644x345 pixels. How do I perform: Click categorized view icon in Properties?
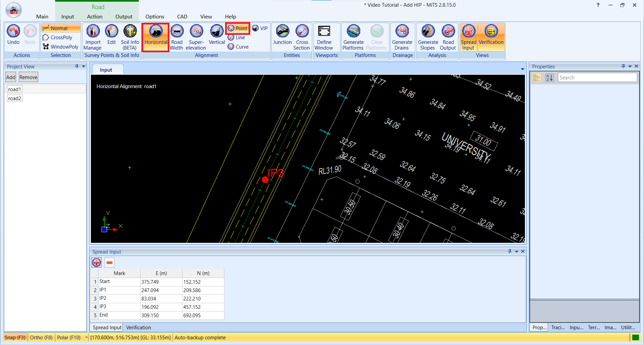coord(537,78)
